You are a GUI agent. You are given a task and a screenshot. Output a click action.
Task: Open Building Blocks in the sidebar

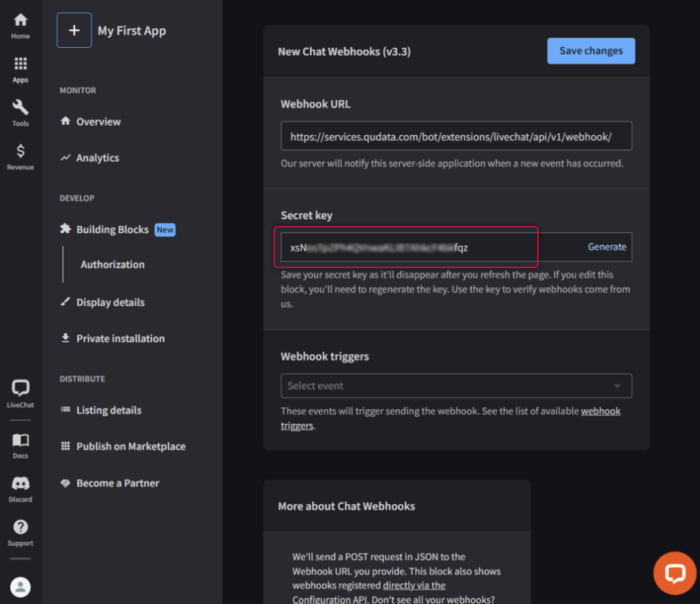[x=112, y=230]
